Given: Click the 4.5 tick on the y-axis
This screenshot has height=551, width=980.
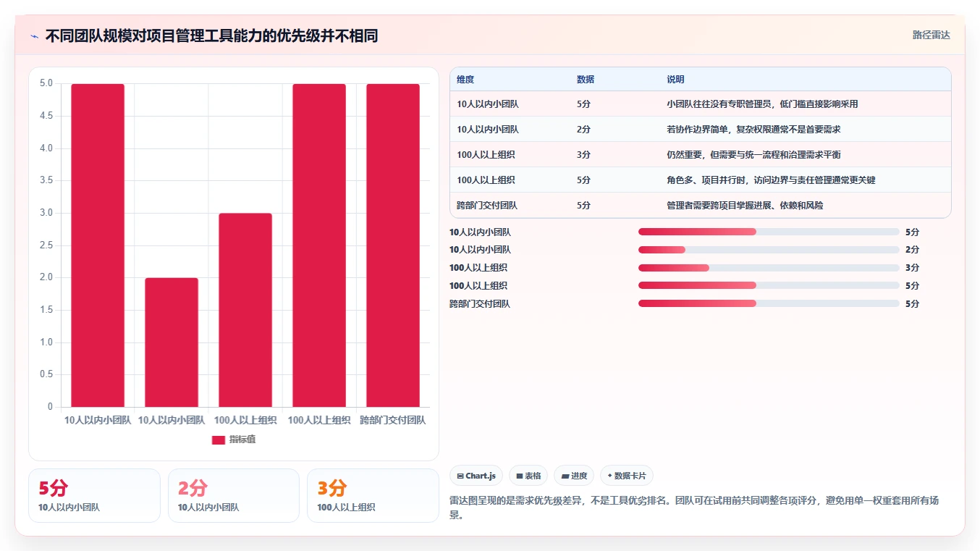Looking at the screenshot, I should (x=46, y=116).
